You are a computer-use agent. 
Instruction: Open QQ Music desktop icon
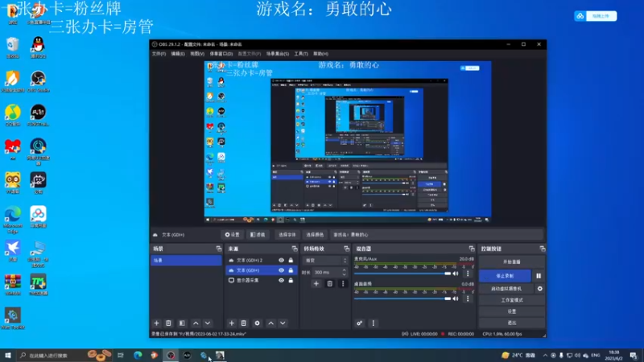coord(13,115)
